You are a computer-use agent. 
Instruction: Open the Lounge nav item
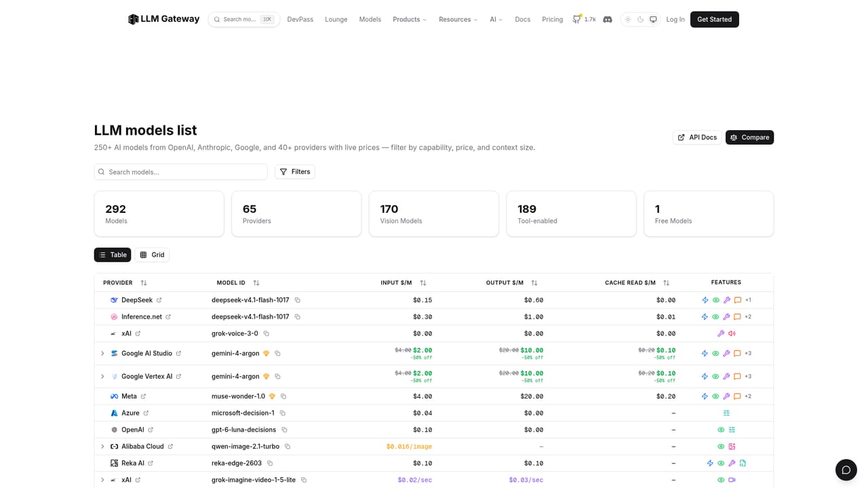[x=336, y=20]
